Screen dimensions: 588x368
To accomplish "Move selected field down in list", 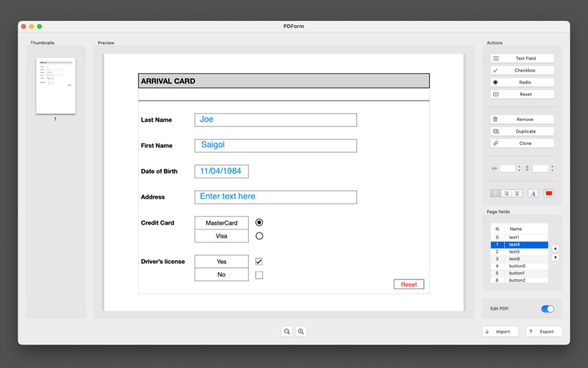I will (x=555, y=258).
